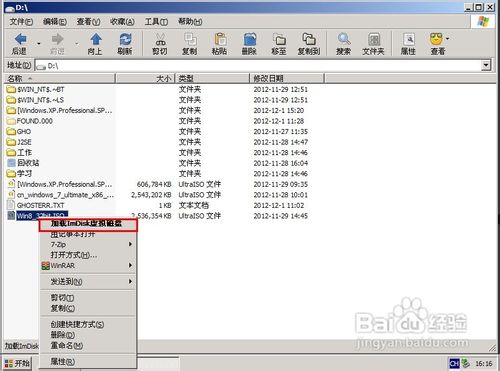Open the Forward button history dropdown arrow
Viewport: 500px width, 371px height.
tap(76, 44)
